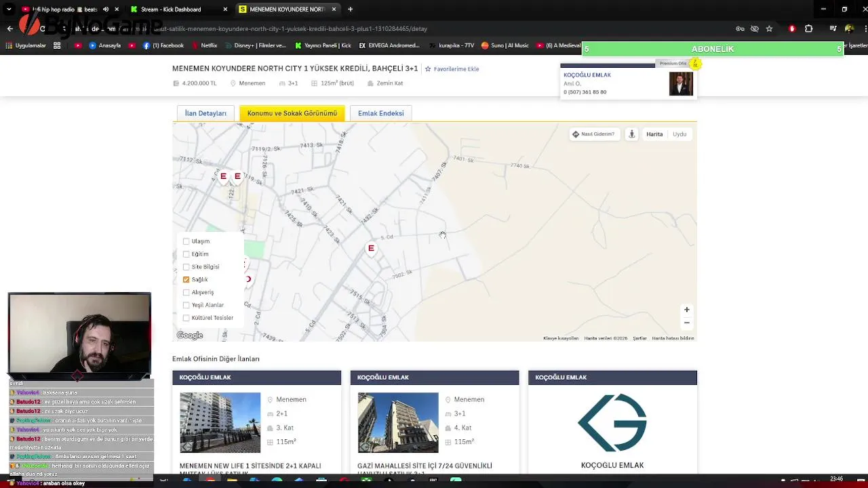Click the KOÇOĞLU EMLAK agency name in contact box
The width and height of the screenshot is (868, 488).
pyautogui.click(x=587, y=75)
